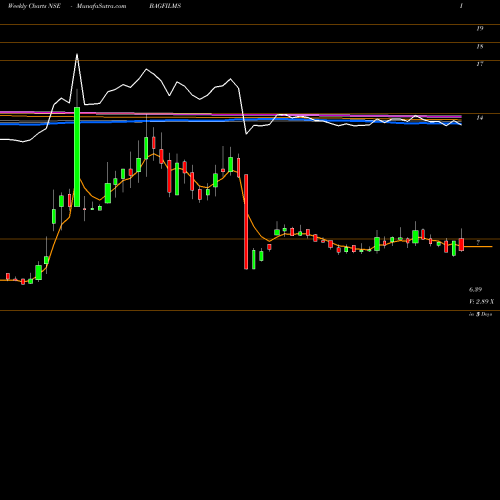
Task: Click the last red candle on the right
Action: click(x=461, y=244)
